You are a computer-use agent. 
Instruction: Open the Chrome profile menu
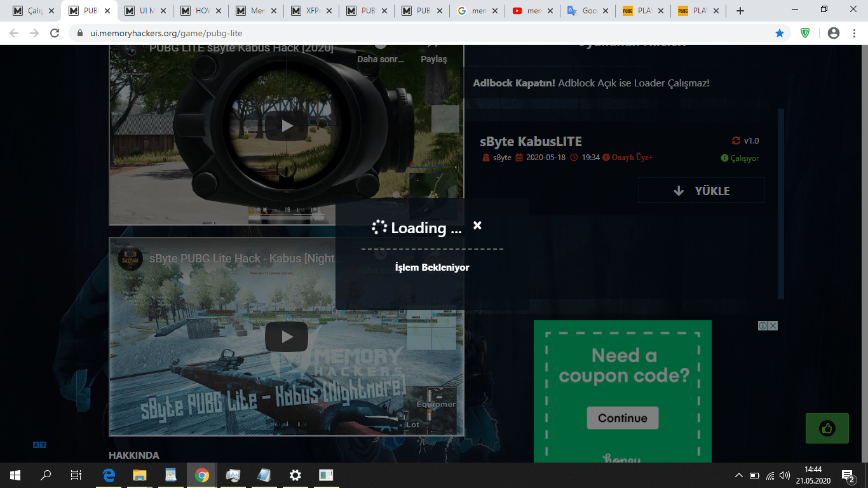point(834,33)
